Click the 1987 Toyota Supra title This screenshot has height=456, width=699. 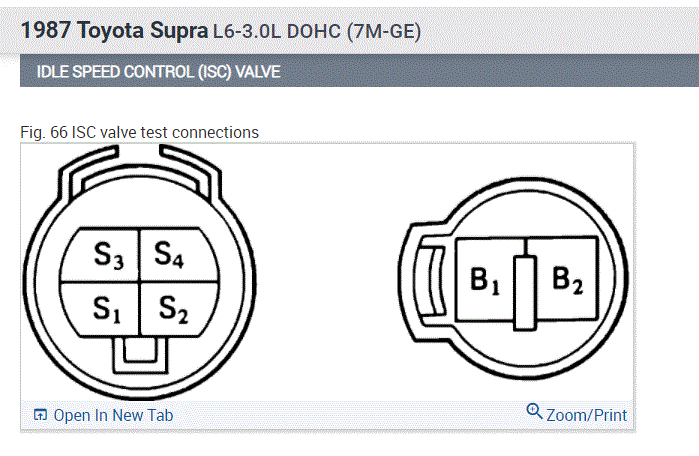pyautogui.click(x=113, y=31)
